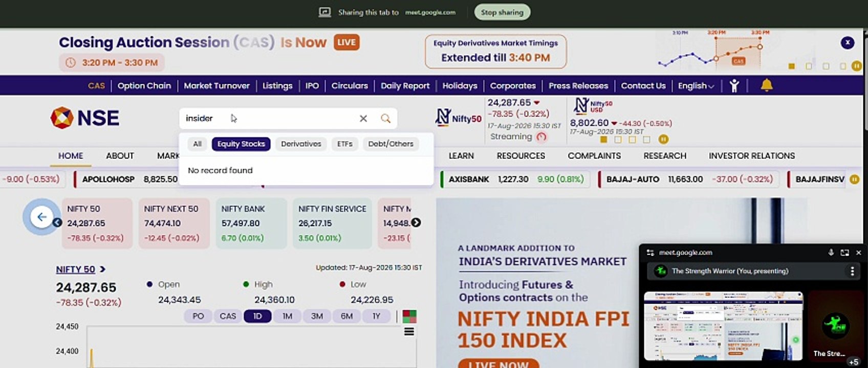This screenshot has height=368, width=868.
Task: Open the chart hamburger menu
Action: 409,332
